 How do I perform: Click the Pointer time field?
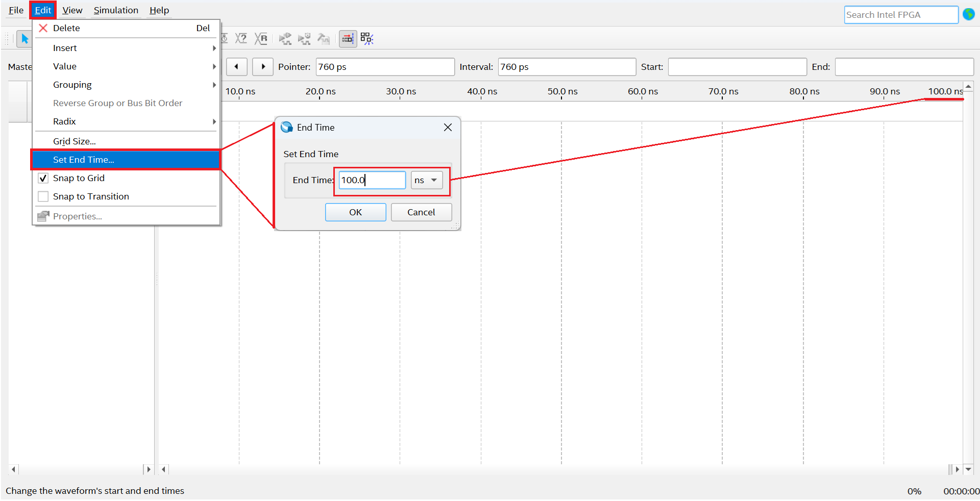[x=385, y=67]
